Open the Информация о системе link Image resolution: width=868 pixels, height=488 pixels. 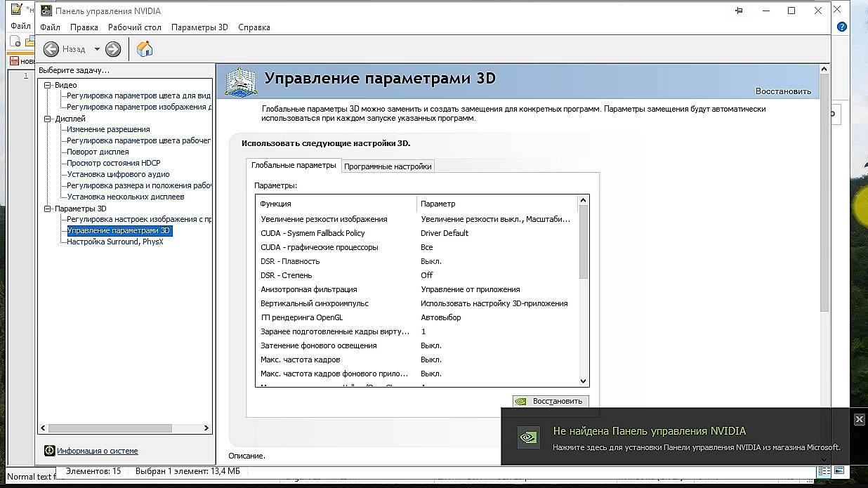(x=98, y=451)
